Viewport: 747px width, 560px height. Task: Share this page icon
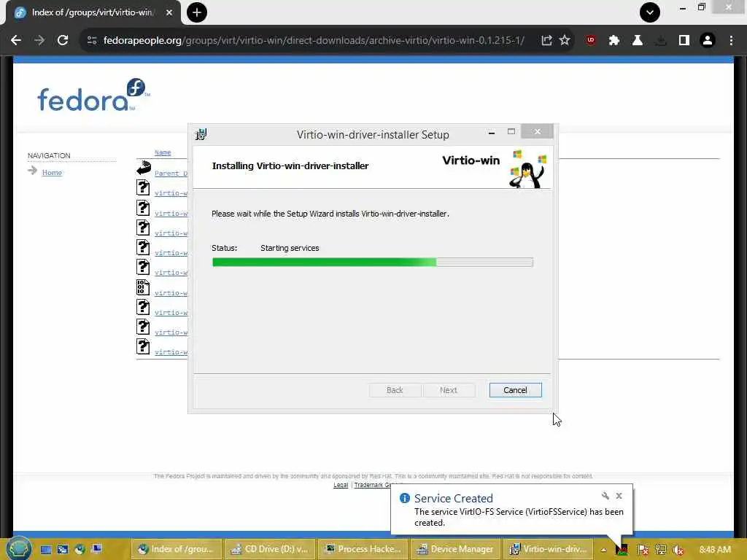point(546,41)
